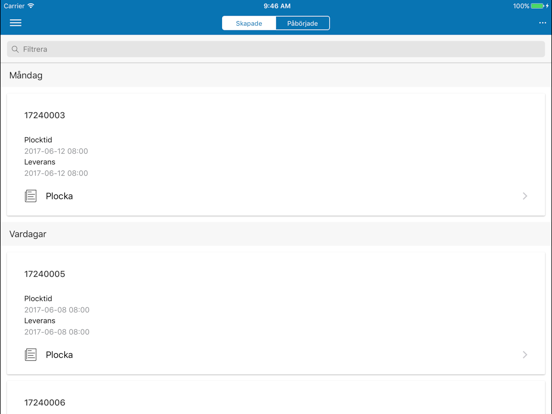Click Plocktid date 2017-06-08 08:00
552x414 pixels.
[57, 310]
